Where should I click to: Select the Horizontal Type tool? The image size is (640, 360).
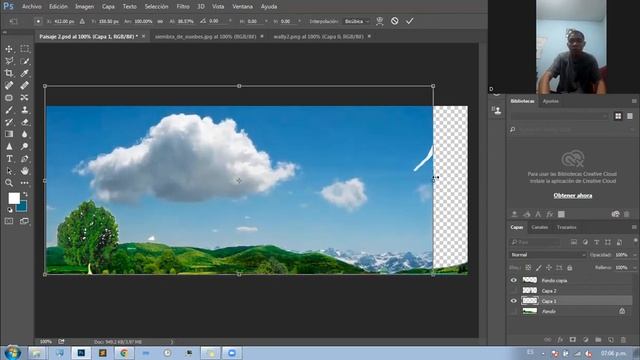[9, 159]
